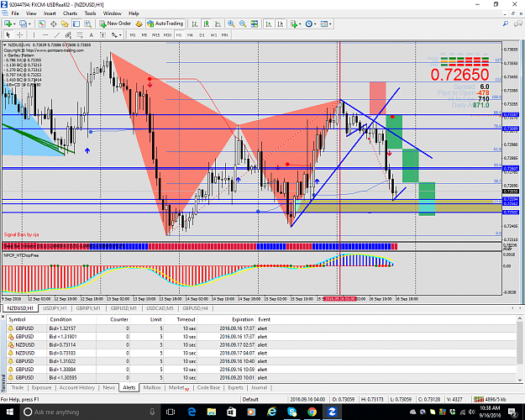
Task: Select the equidistant channel tool
Action: click(x=68, y=34)
